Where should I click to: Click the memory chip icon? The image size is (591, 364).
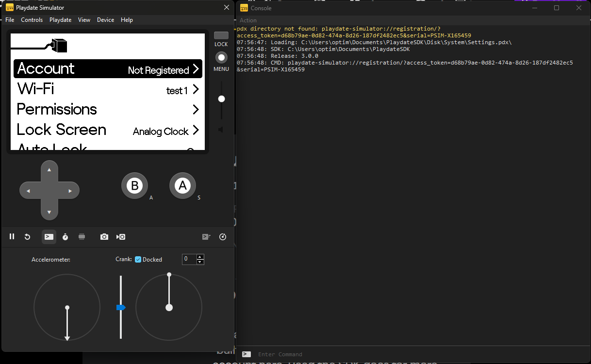82,237
